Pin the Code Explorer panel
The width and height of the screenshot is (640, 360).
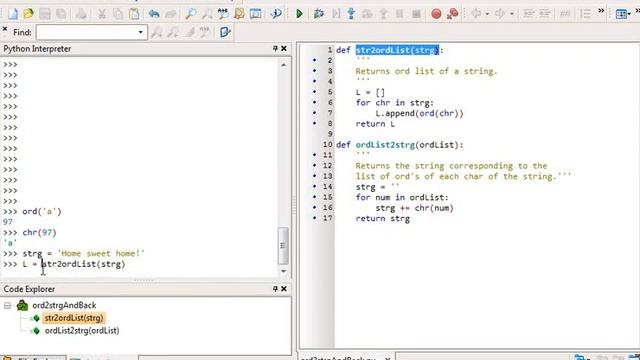click(275, 289)
